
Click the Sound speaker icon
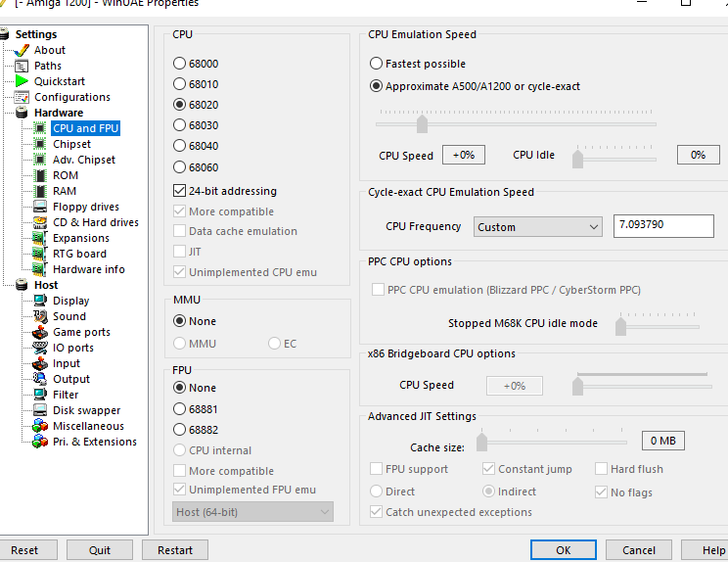pyautogui.click(x=40, y=316)
